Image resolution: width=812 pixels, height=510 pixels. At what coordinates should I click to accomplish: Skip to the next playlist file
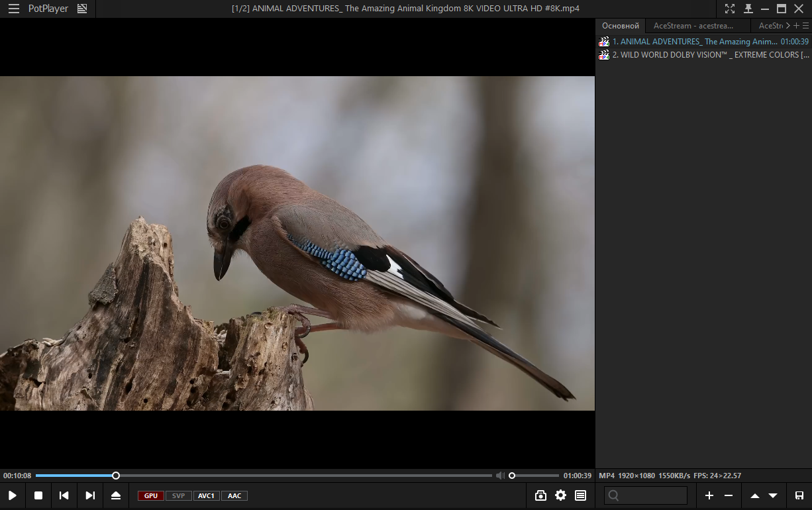pos(90,495)
